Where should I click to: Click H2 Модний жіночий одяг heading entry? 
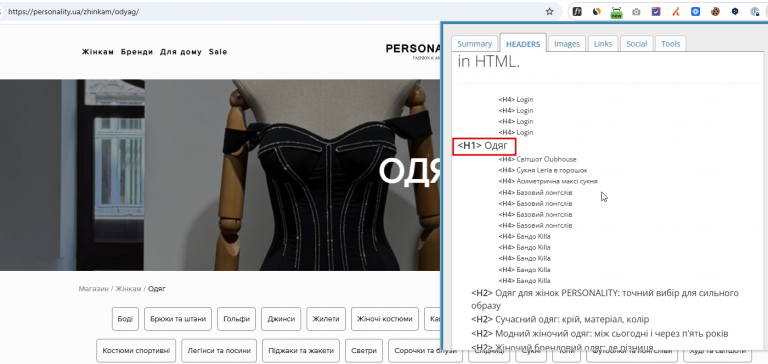(x=600, y=333)
